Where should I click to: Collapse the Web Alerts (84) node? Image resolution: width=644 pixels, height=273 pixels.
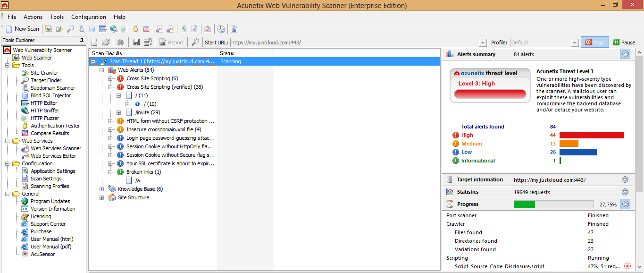point(102,70)
